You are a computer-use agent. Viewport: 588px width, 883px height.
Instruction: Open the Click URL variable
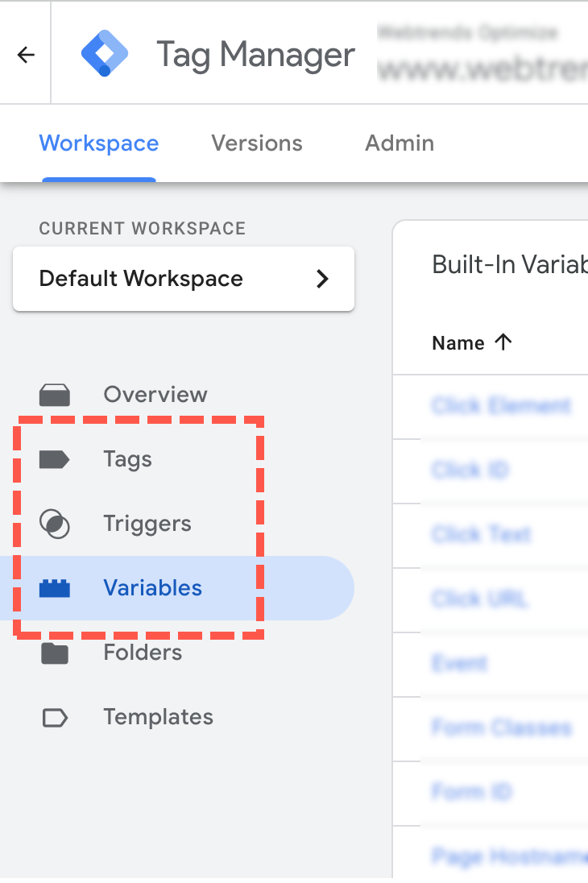[479, 599]
